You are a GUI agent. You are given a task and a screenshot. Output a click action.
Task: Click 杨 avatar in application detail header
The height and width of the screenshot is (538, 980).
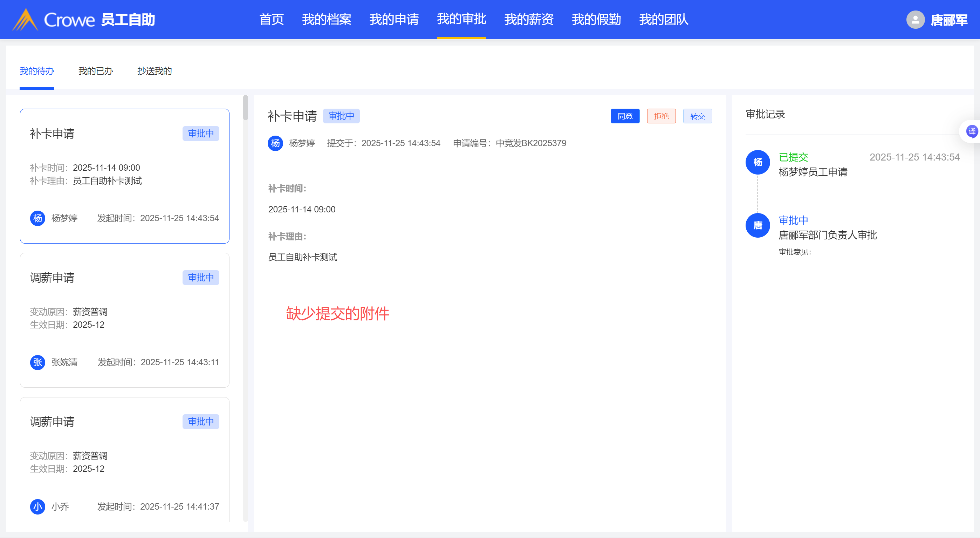[x=275, y=143]
